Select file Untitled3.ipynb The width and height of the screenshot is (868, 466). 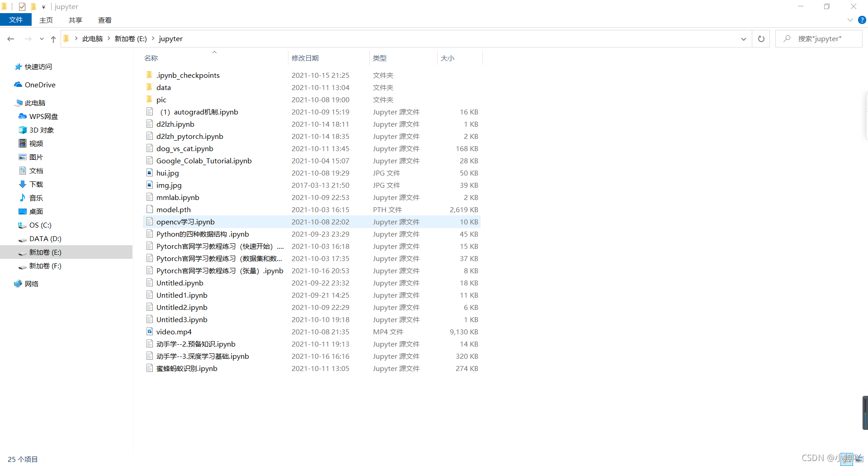click(x=182, y=319)
